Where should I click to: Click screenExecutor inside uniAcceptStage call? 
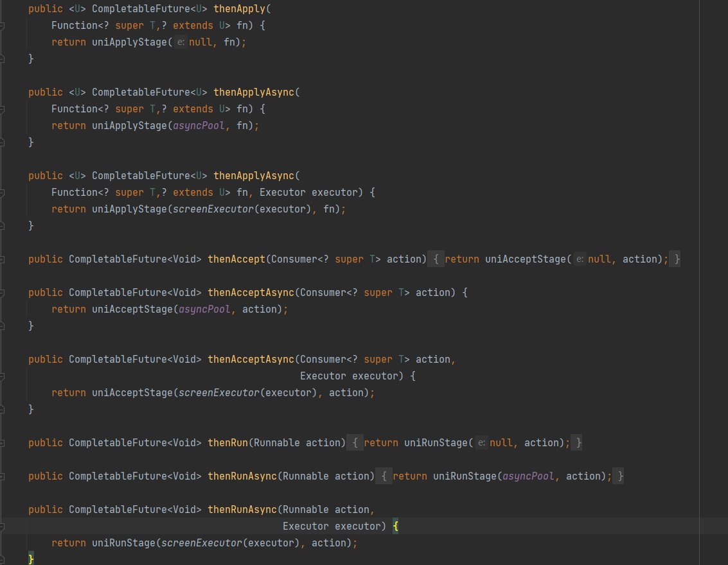click(x=218, y=393)
